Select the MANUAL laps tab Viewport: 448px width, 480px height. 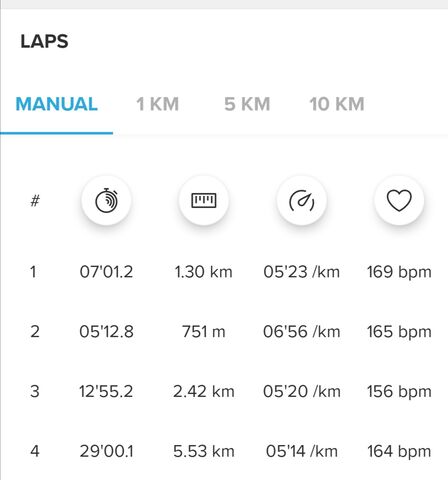pyautogui.click(x=56, y=104)
